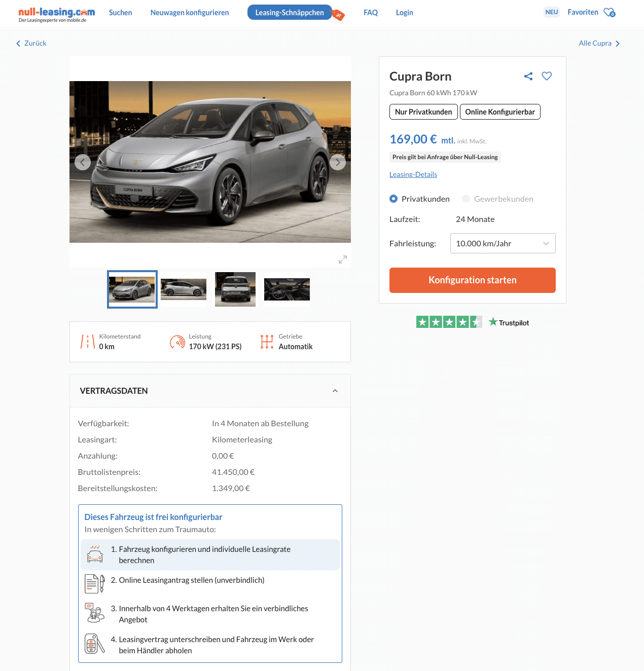This screenshot has height=671, width=644.
Task: Click the Online Konfigurierbar tag
Action: pyautogui.click(x=500, y=112)
